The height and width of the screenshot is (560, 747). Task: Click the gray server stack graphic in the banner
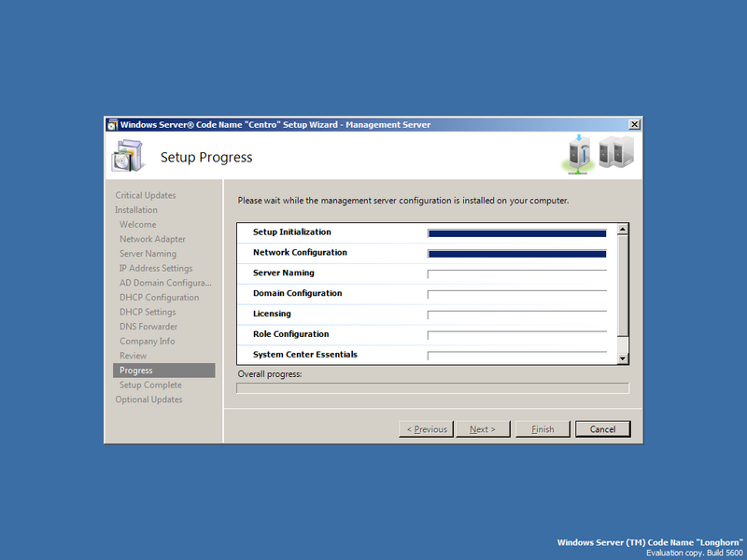[x=614, y=153]
